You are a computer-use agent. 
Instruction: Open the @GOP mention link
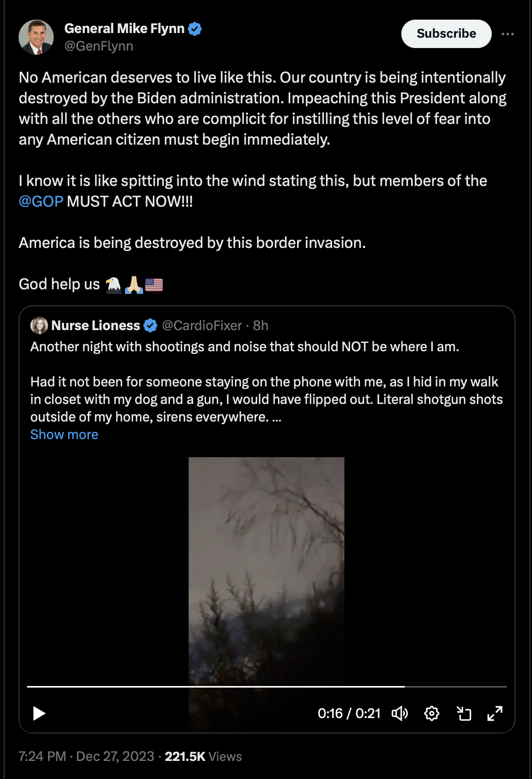point(41,201)
